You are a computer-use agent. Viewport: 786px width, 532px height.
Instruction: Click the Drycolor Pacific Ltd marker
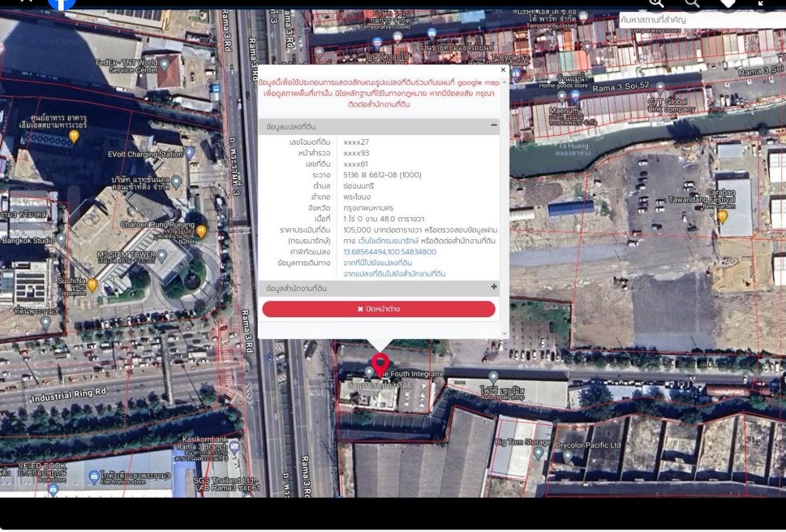point(568,456)
